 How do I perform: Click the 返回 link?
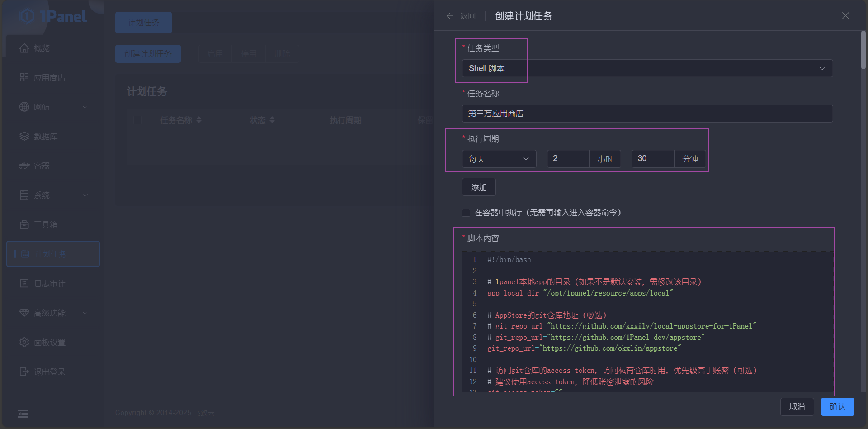pyautogui.click(x=467, y=16)
